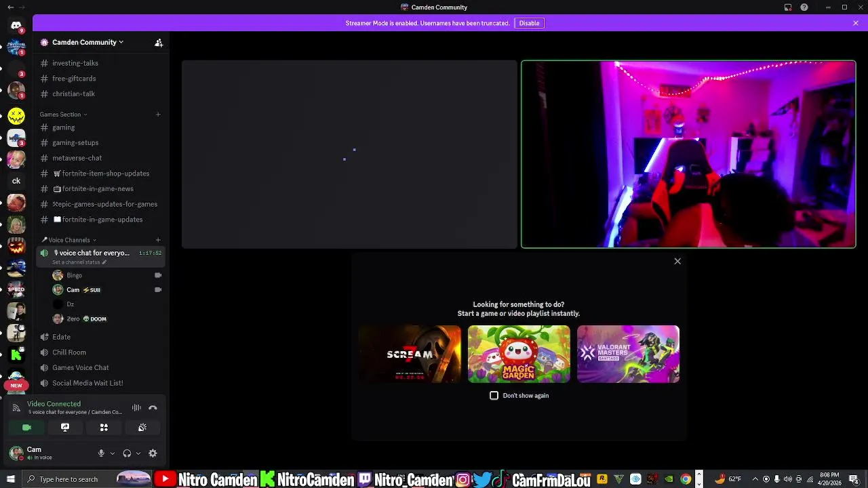Open the free-giftcards channel

pos(102,79)
